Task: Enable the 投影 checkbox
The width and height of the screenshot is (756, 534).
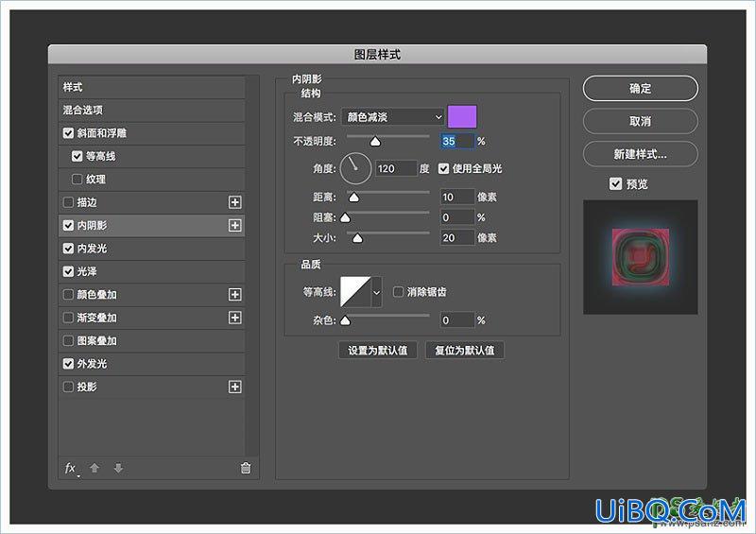Action: pyautogui.click(x=68, y=387)
